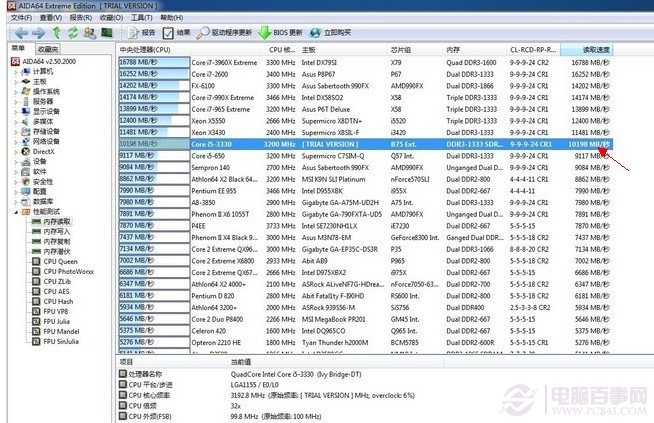Select the highlighted Core i5-3330 result row
654x423 pixels.
[x=365, y=144]
